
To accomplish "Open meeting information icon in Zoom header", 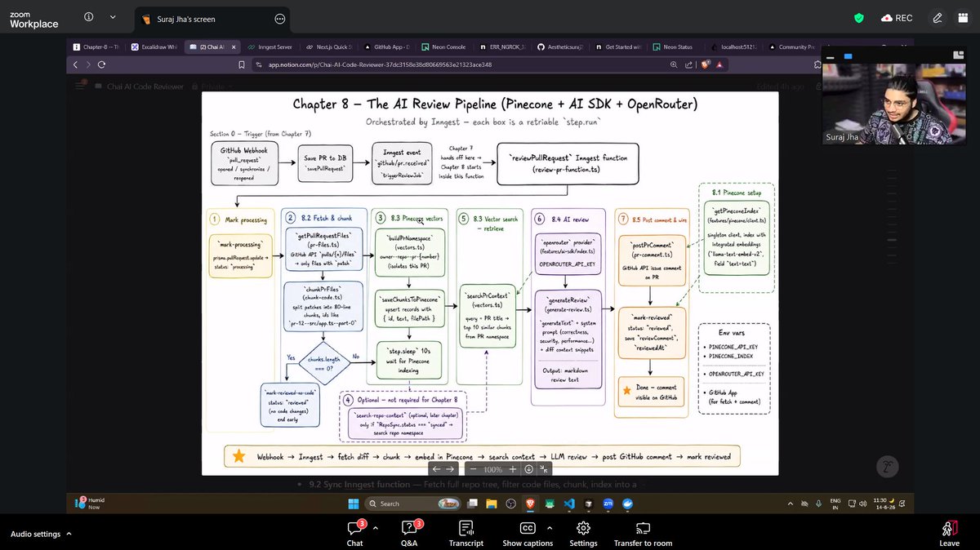I will point(89,19).
